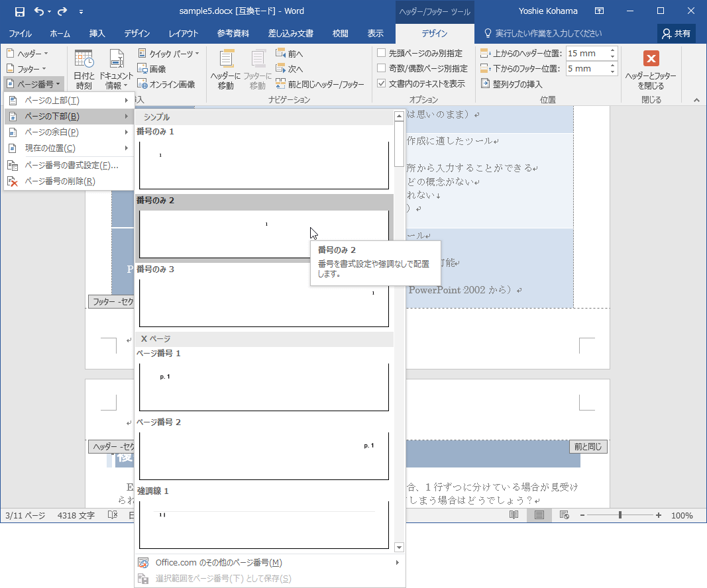Enable 奇数/偶数ページ別指定 checkbox
This screenshot has width=707, height=588.
[381, 68]
